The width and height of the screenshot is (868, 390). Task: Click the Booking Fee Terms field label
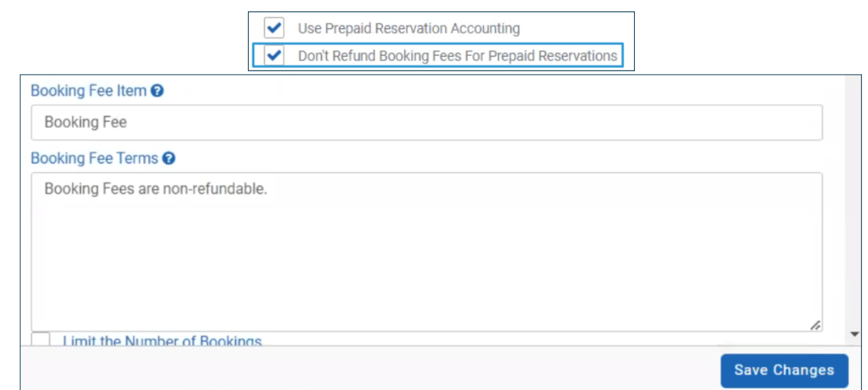click(95, 159)
